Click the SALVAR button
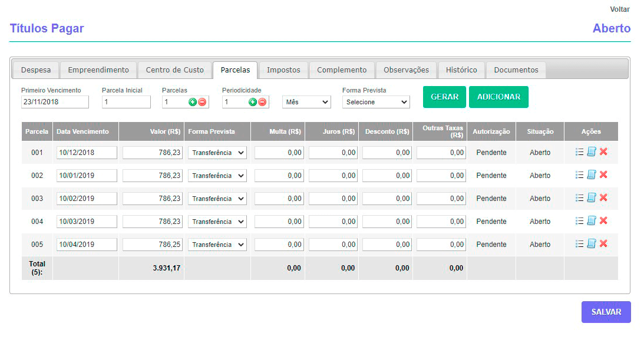 pyautogui.click(x=606, y=312)
